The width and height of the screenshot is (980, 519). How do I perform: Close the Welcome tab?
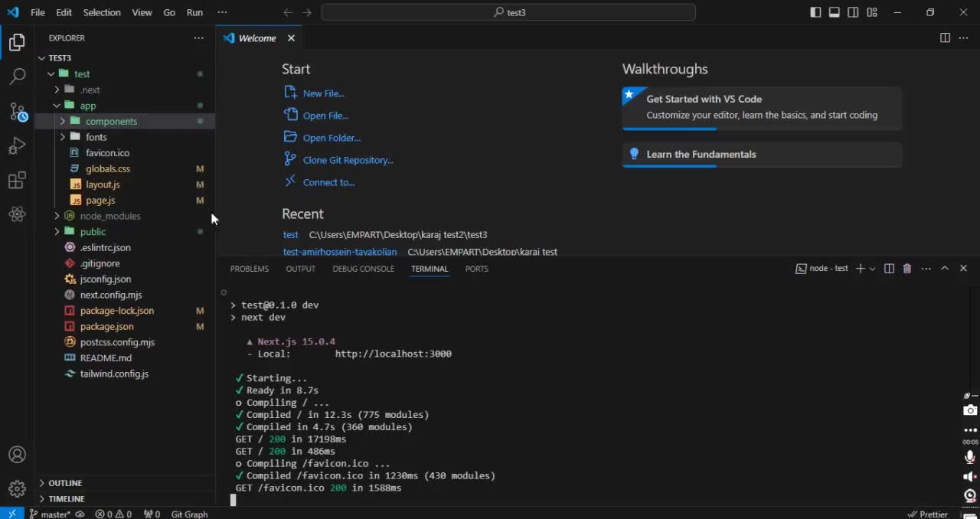(291, 38)
